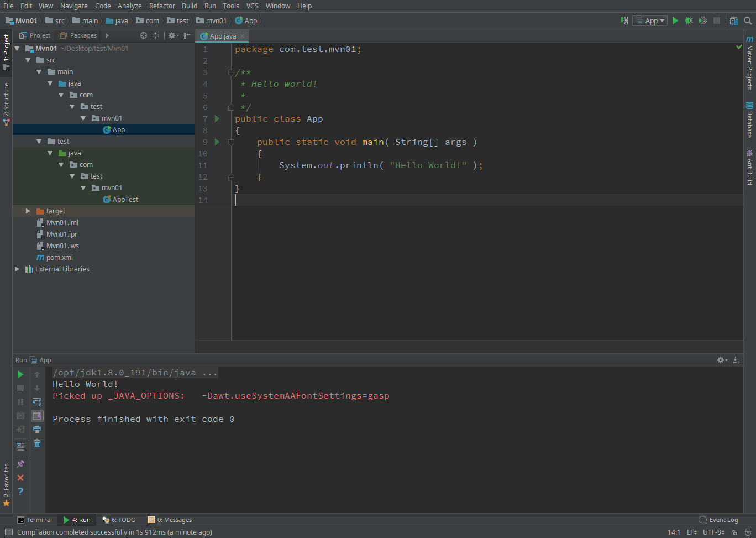This screenshot has width=756, height=538.
Task: Open the Event Log button
Action: 718,520
